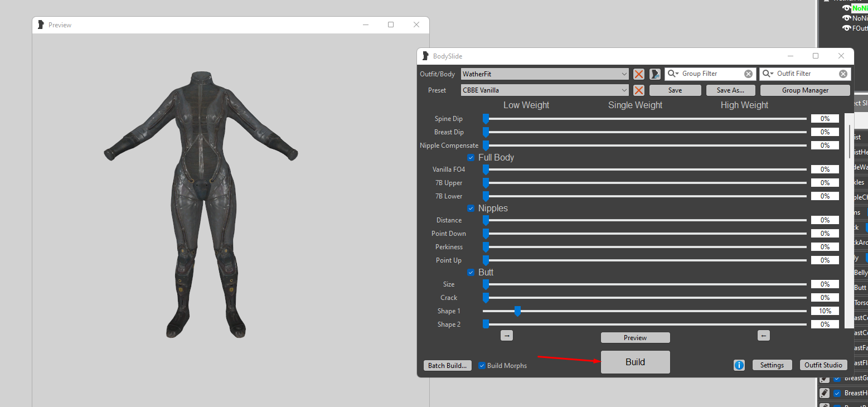Uncheck the Full Body category checkbox
Image resolution: width=868 pixels, height=407 pixels.
pyautogui.click(x=471, y=158)
